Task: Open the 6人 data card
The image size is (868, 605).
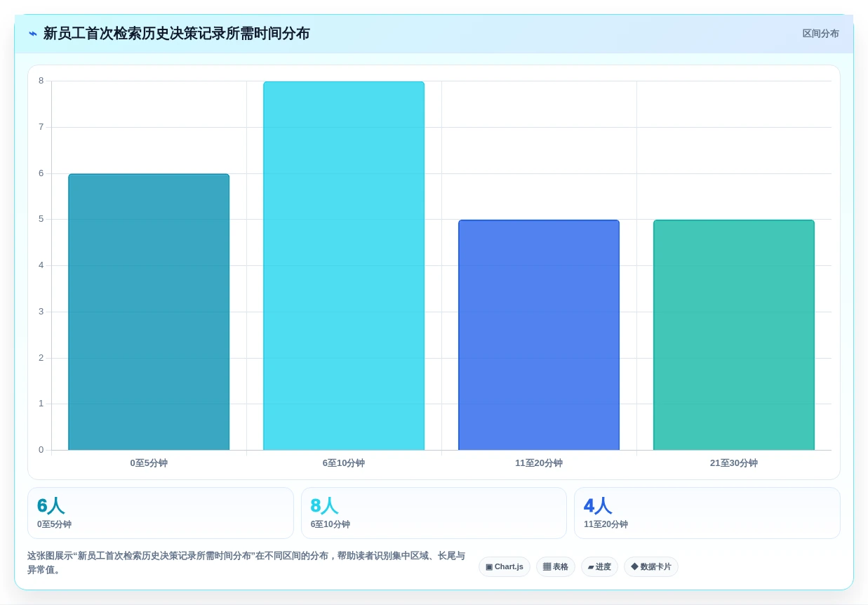Action: 161,513
